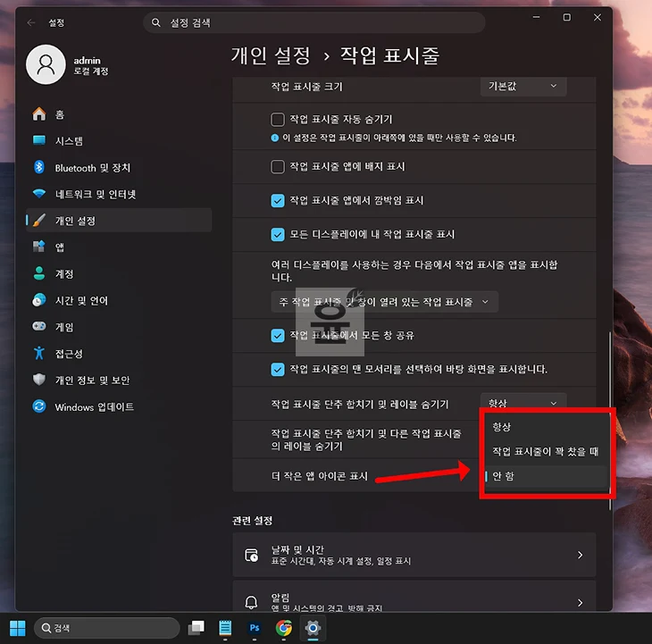Choose 안 함 from the open list
Viewport: 652px width, 644px height.
click(545, 476)
